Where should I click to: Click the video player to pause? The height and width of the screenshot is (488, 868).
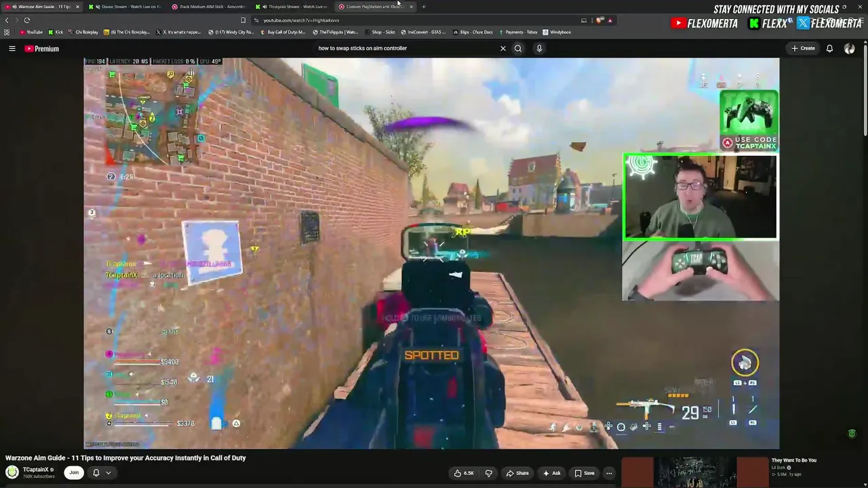pos(431,253)
